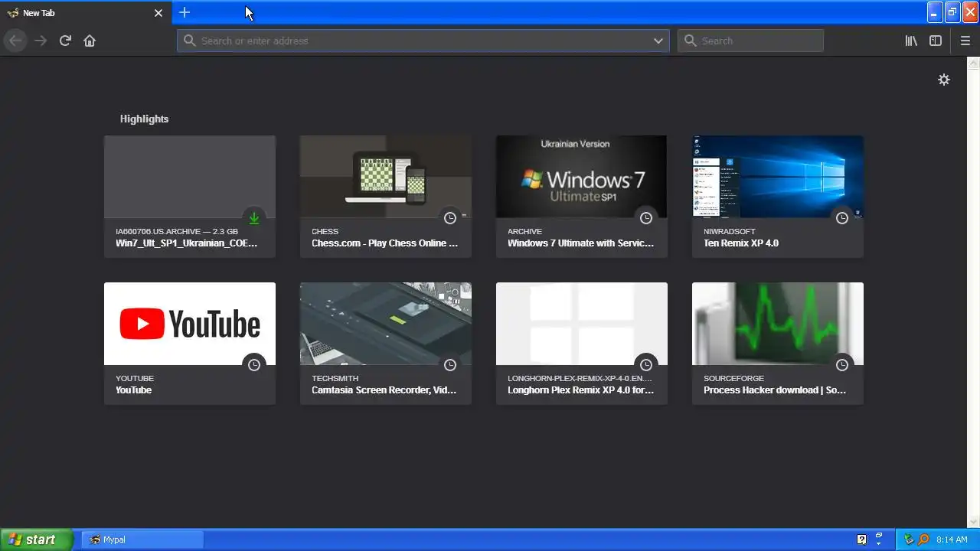The height and width of the screenshot is (551, 980).
Task: Open new tab page settings gear
Action: click(x=944, y=80)
